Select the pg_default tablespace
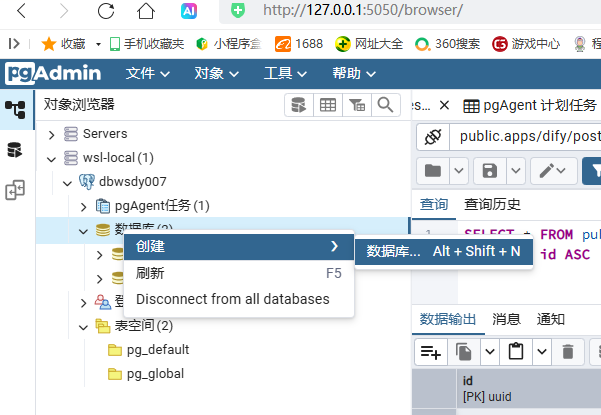Image resolution: width=601 pixels, height=415 pixels. [158, 350]
